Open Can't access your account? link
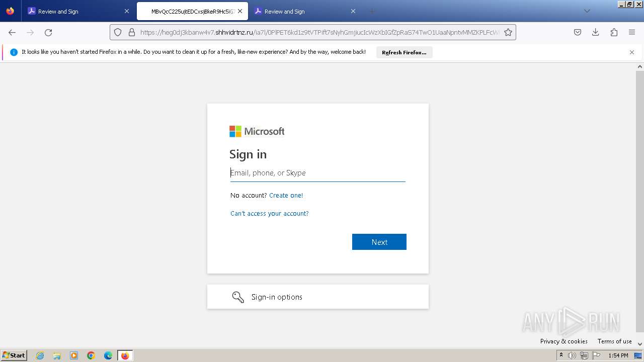 [269, 214]
